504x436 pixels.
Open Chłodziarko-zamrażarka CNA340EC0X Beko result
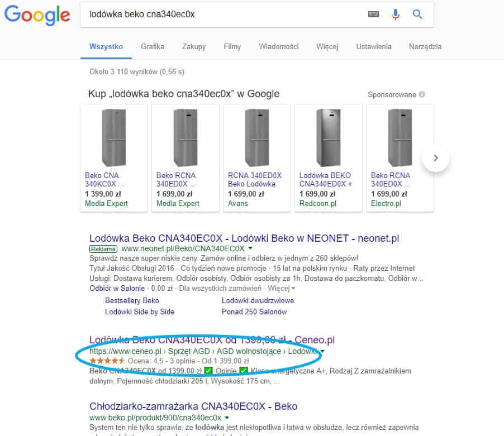(193, 406)
